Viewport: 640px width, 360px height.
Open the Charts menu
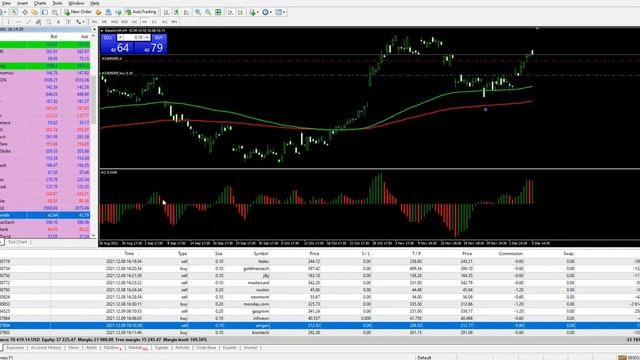[40, 3]
